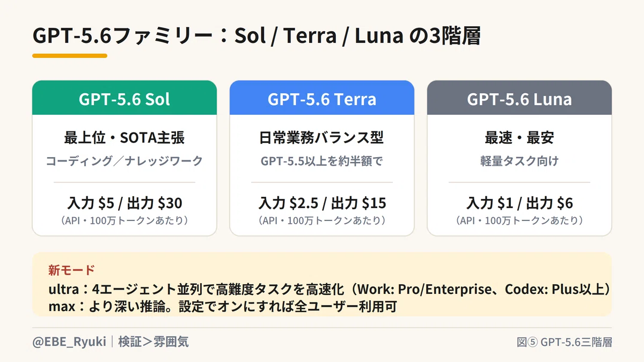Click コーディング/ナレッジワーク subtitle in Sol card
The width and height of the screenshot is (644, 362).
[125, 161]
